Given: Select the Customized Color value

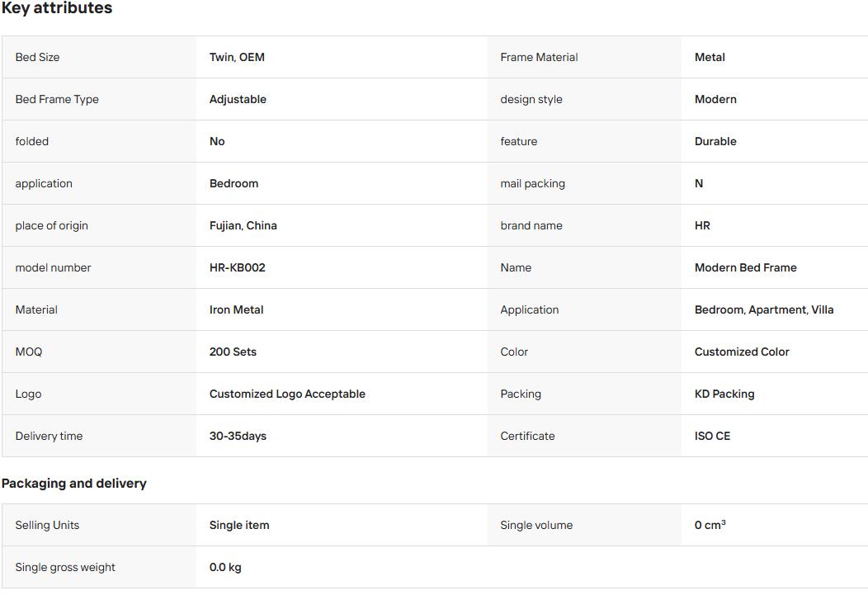Looking at the screenshot, I should pos(742,352).
